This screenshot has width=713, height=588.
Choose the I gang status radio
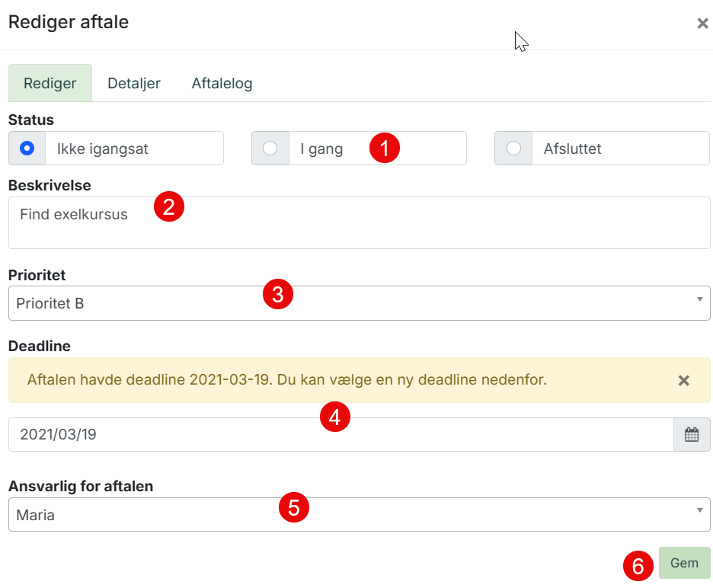(270, 149)
